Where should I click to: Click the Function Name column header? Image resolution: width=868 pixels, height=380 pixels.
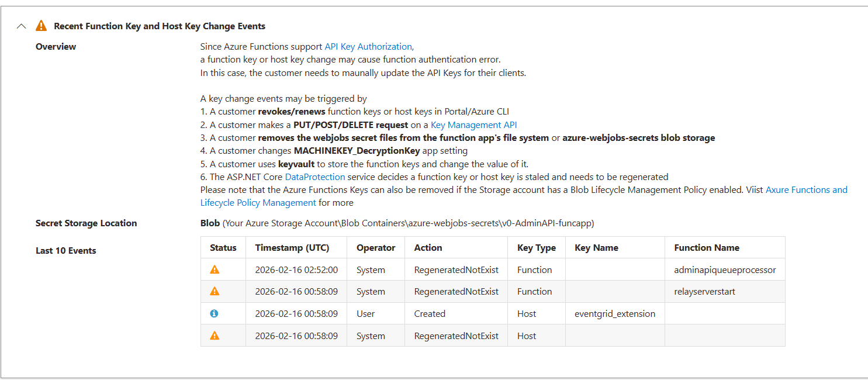pyautogui.click(x=707, y=248)
